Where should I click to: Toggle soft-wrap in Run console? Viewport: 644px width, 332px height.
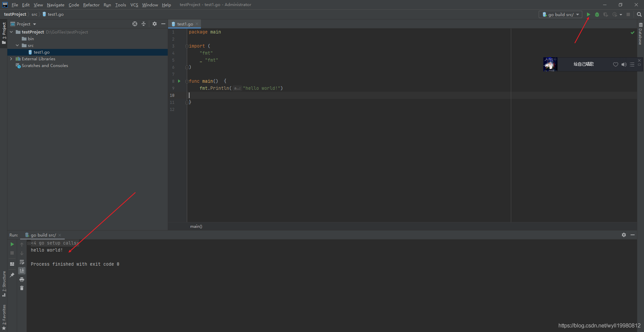tap(22, 262)
